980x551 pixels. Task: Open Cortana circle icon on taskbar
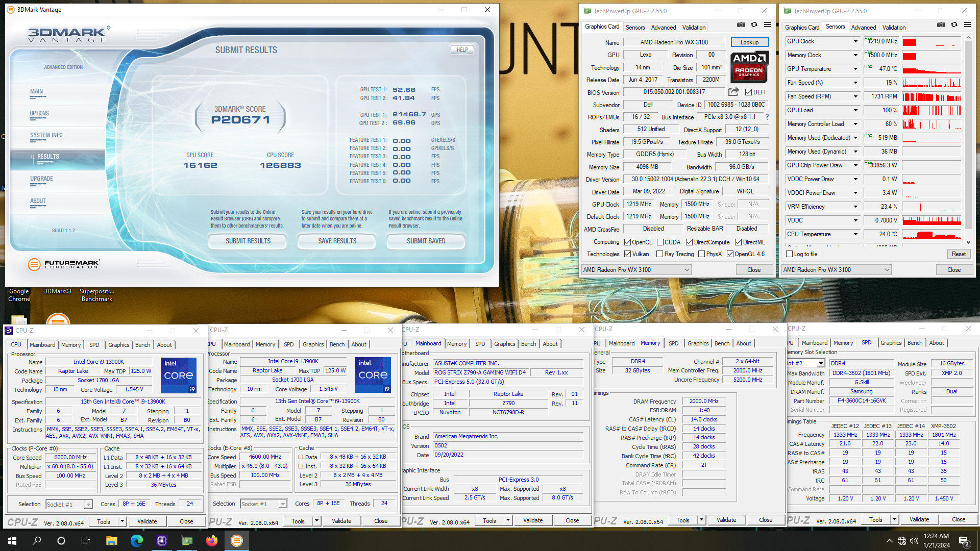61,541
